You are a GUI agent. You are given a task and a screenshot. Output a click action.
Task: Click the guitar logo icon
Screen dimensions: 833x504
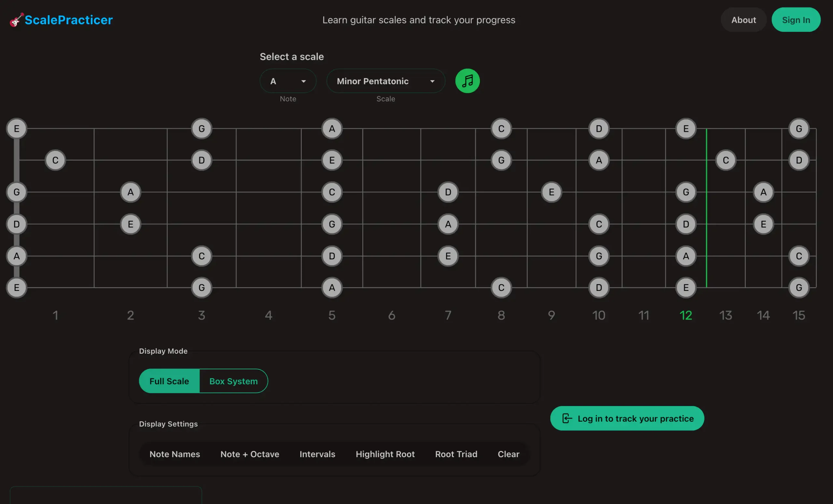click(x=16, y=20)
